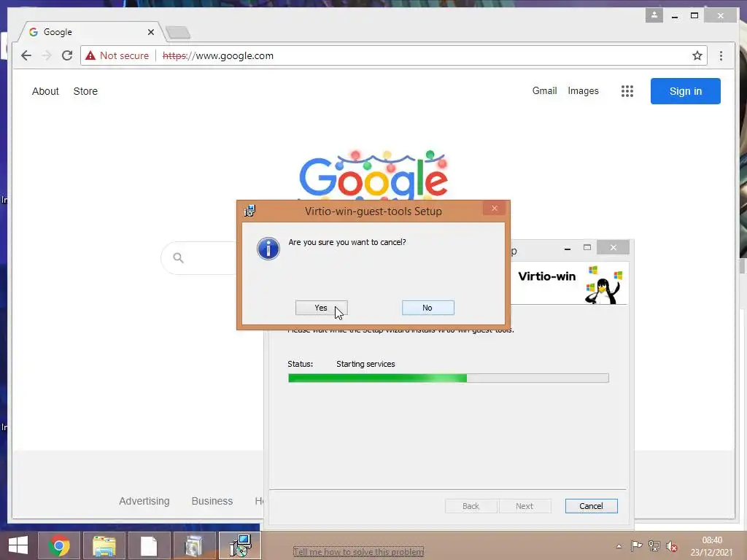
Task: Click the Google holiday doodle logo
Action: click(x=373, y=175)
